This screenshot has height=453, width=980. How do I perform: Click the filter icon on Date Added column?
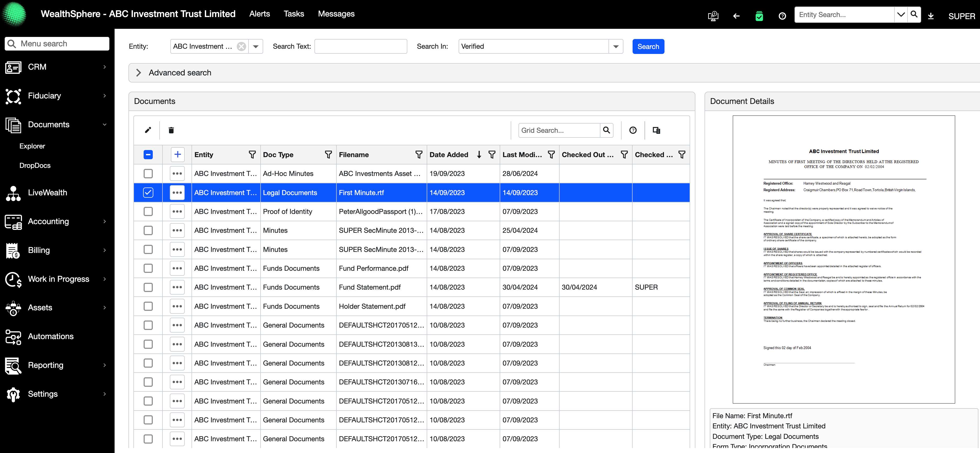coord(492,154)
